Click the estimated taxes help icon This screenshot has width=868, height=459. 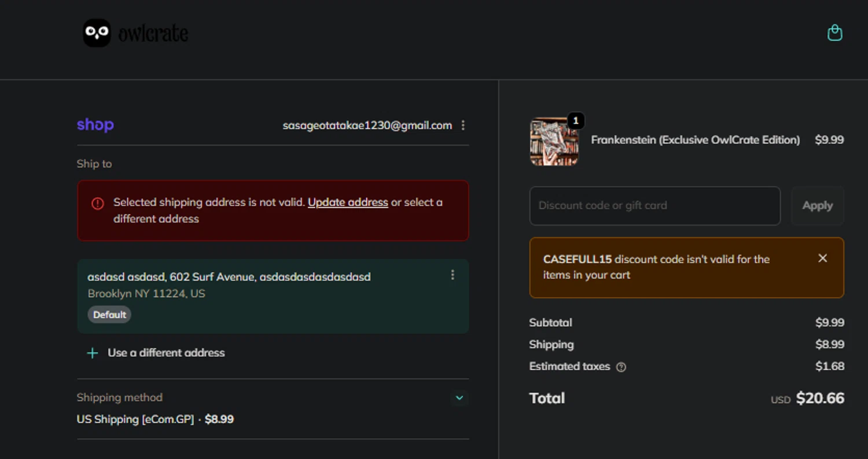coord(621,367)
